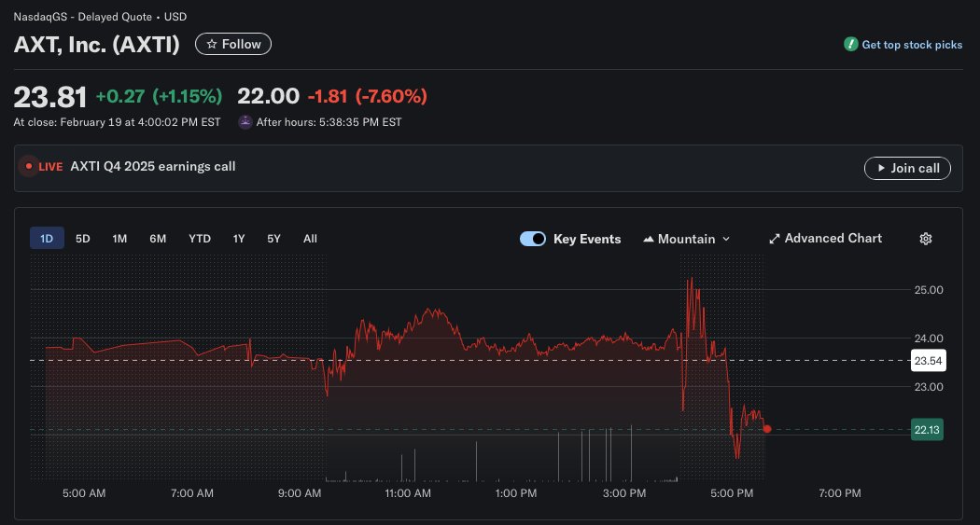
Task: Click the expand arrows Advanced Chart icon
Action: click(x=775, y=239)
